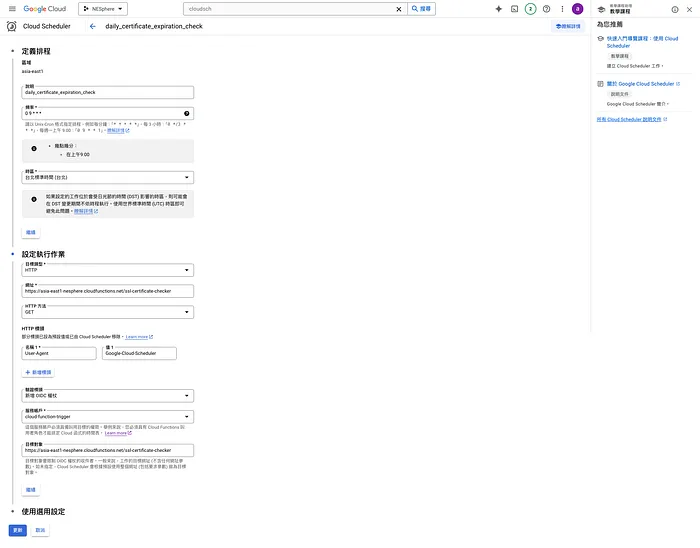Go back using the left arrow

click(x=92, y=26)
